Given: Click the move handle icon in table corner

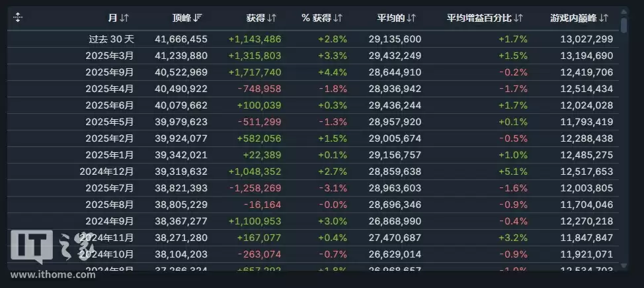Looking at the screenshot, I should coord(18,17).
